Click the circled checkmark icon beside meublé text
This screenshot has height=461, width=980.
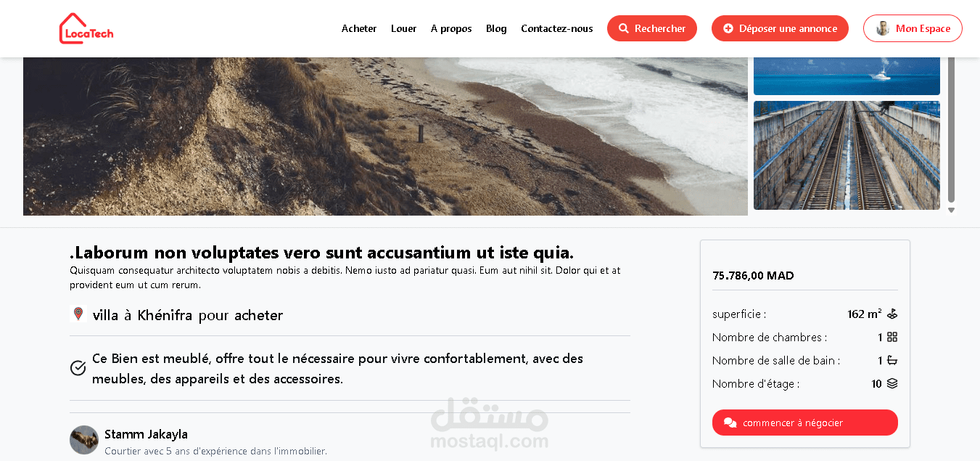click(78, 368)
